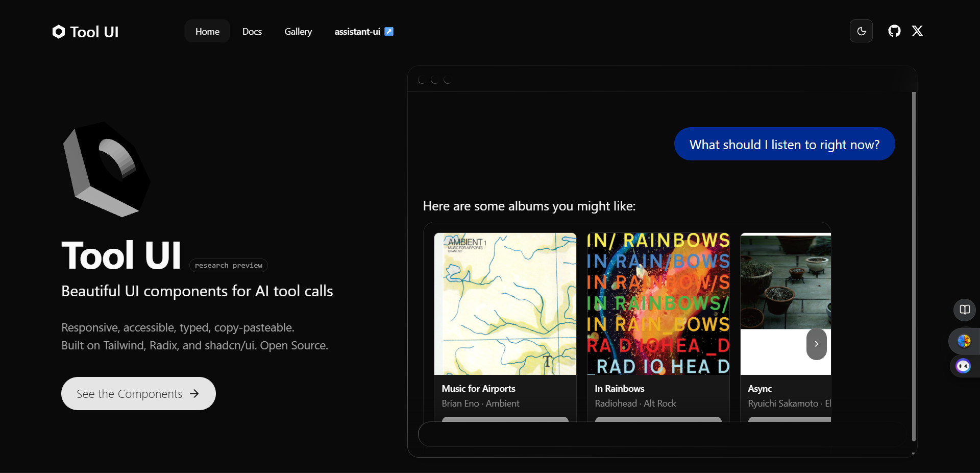Select the In Rainbows album by Radiohead
Screen dimensions: 980x473
658,304
